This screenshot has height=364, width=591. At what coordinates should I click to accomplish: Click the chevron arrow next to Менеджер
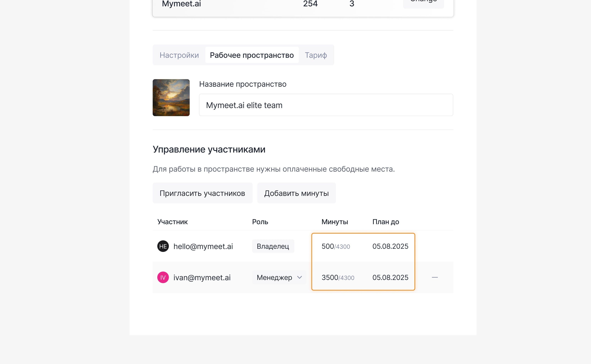[x=300, y=277]
